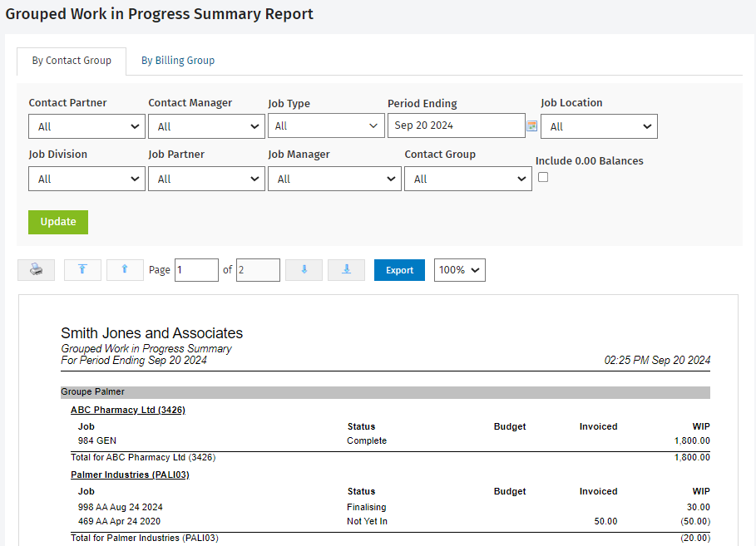Click Total for Palmer Industries (PALI03) row
Screen dimensions: 756x546
[390, 538]
